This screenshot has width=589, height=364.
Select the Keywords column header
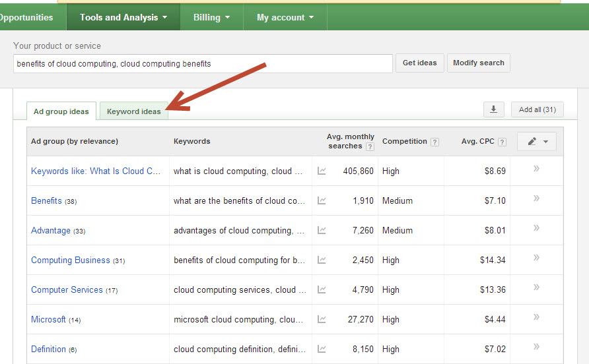click(192, 142)
